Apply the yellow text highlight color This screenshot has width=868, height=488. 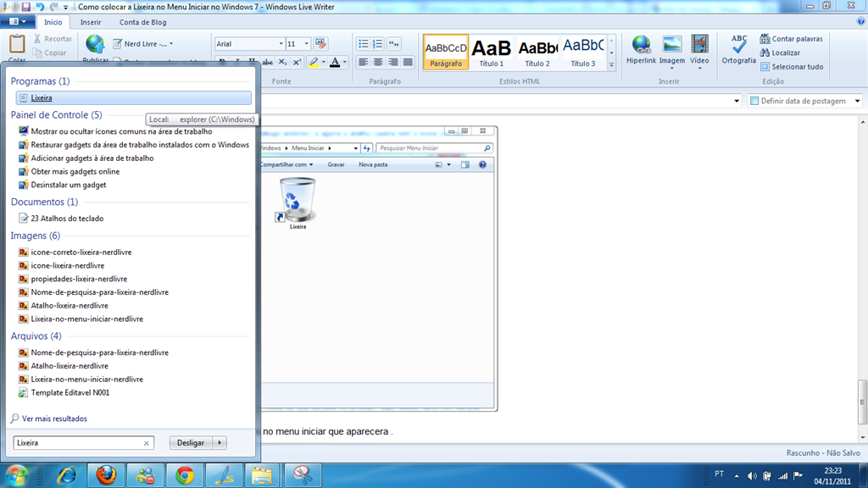pos(314,62)
